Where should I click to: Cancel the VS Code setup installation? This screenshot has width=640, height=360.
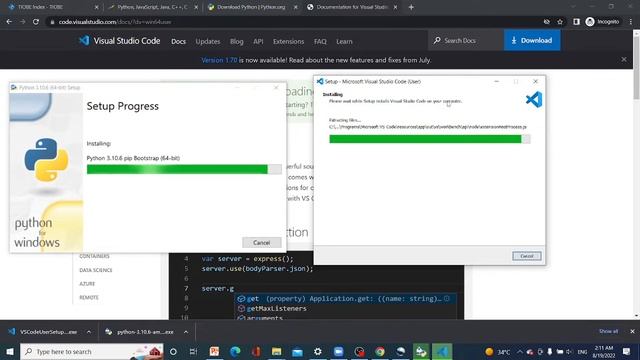[527, 256]
